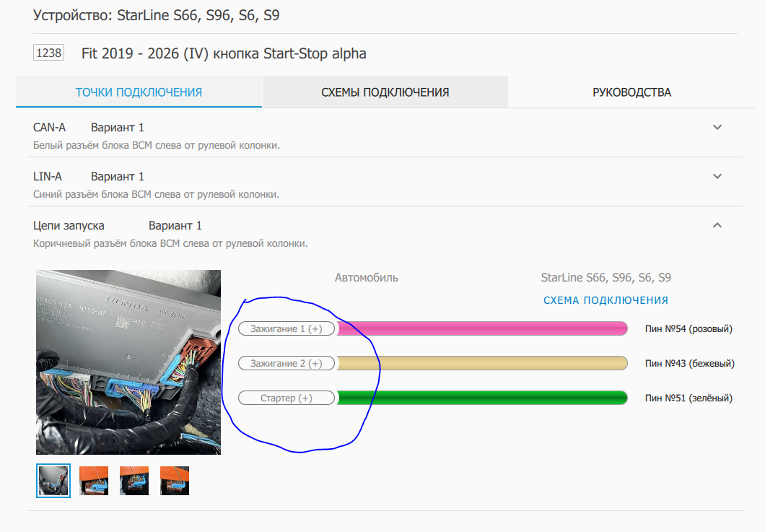
Task: Click the Fit 2019 - 2026 (IV) heading
Action: 224,53
